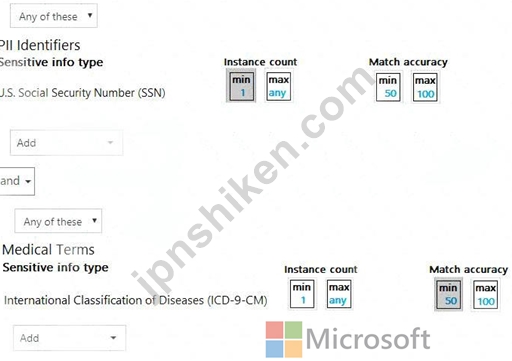Select SSN match accuracy max 100 box
The height and width of the screenshot is (361, 512).
425,87
